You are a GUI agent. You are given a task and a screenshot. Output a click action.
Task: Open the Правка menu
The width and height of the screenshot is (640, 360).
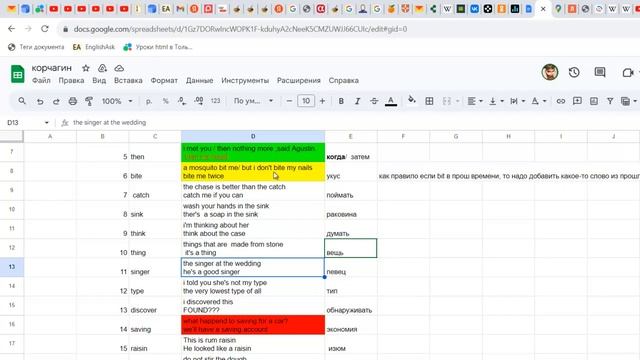tap(71, 80)
